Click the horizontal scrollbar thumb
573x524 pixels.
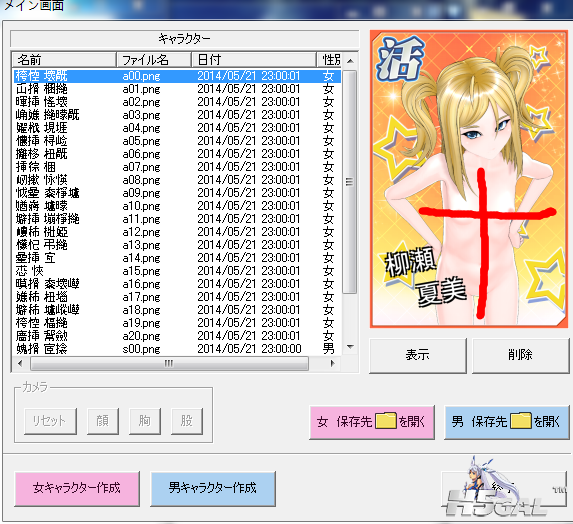point(170,364)
